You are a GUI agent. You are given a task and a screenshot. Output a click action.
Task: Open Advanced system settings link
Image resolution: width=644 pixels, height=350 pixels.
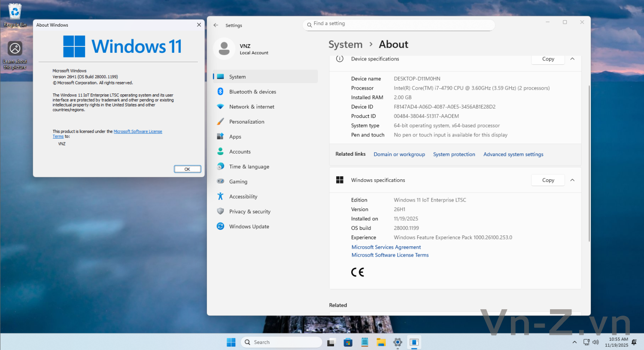tap(513, 154)
